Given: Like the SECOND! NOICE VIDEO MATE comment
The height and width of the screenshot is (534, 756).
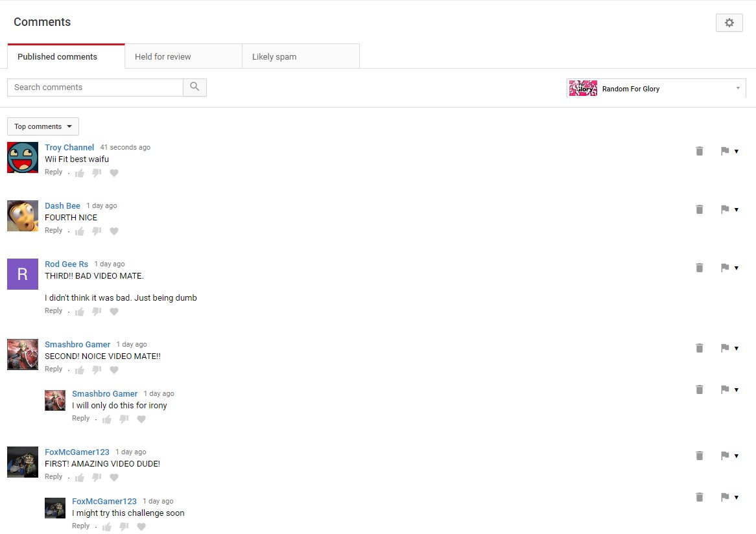Looking at the screenshot, I should [x=80, y=370].
